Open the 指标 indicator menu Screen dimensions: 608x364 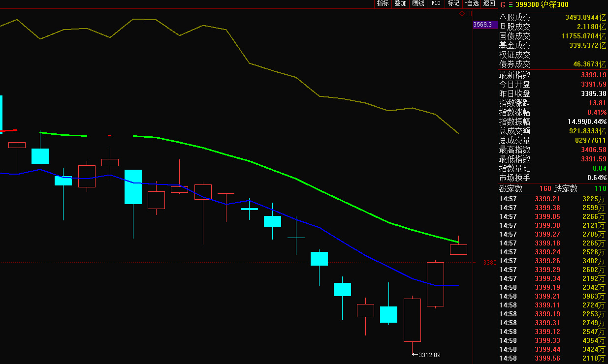383,3
